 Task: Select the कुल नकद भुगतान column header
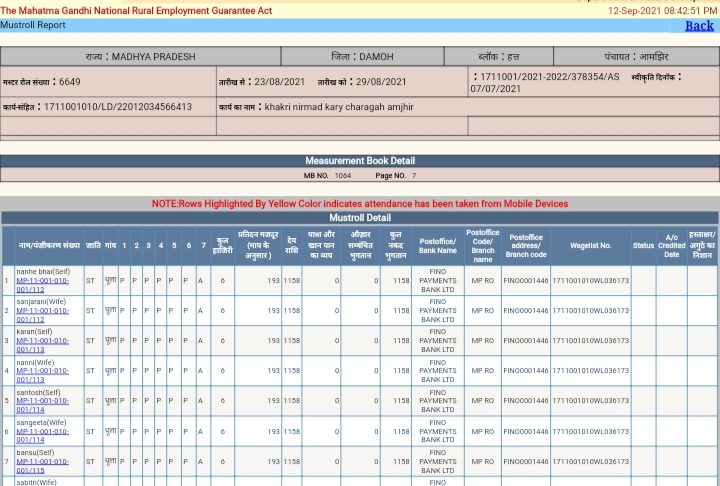click(x=396, y=245)
